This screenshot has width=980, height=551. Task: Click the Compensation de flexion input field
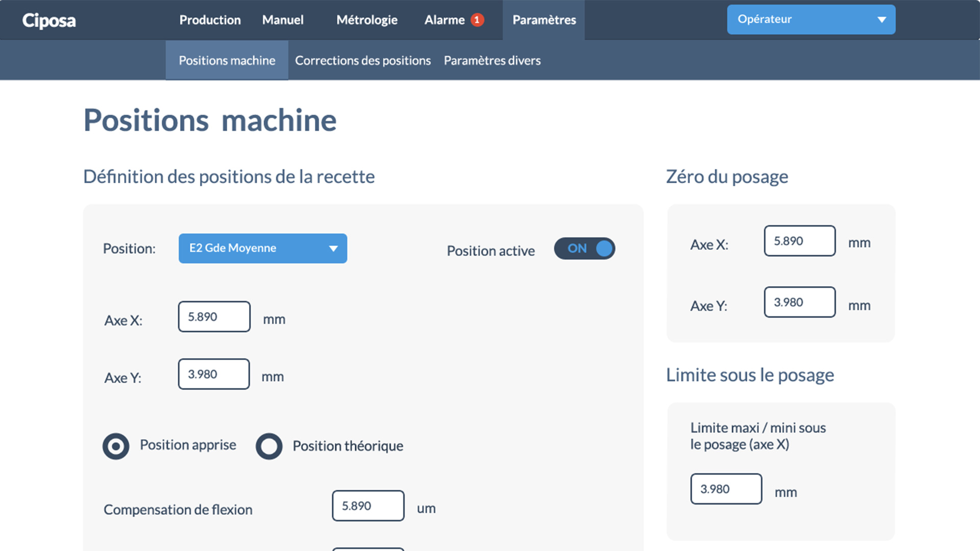pyautogui.click(x=368, y=506)
